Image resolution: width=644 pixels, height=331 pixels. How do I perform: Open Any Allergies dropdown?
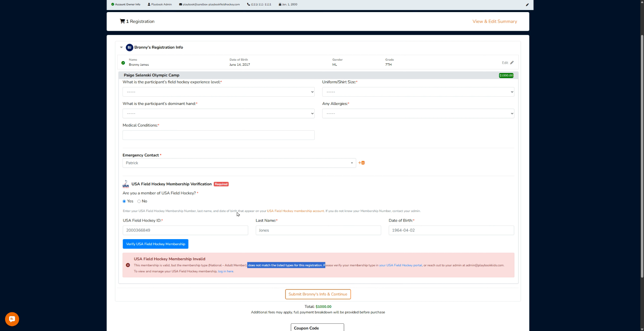coord(418,113)
